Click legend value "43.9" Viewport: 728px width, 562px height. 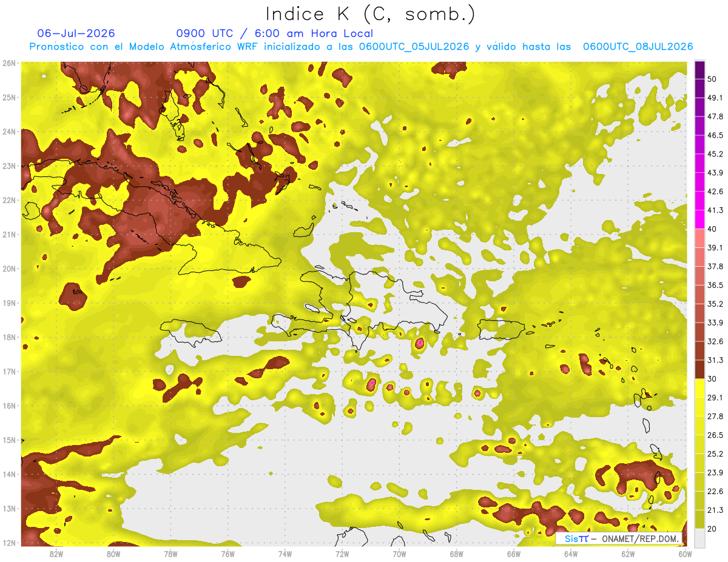point(715,173)
